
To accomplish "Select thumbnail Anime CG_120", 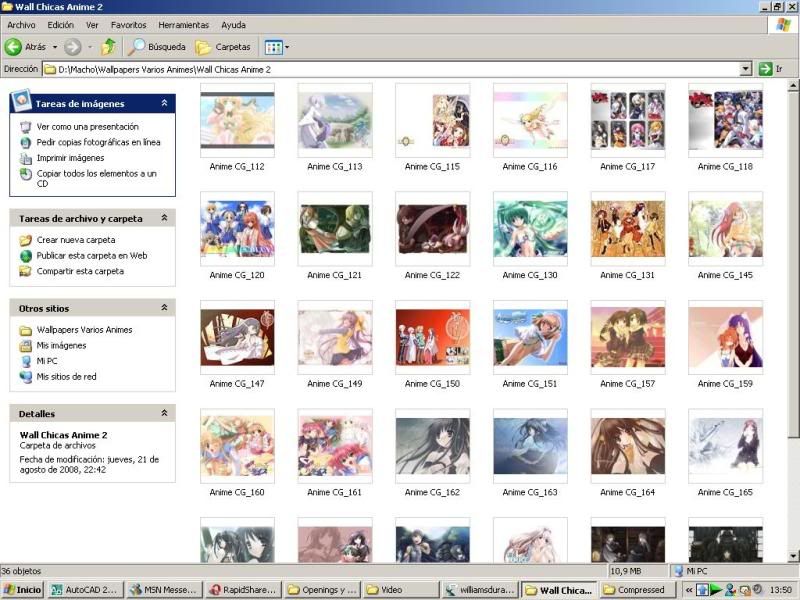I will 237,229.
